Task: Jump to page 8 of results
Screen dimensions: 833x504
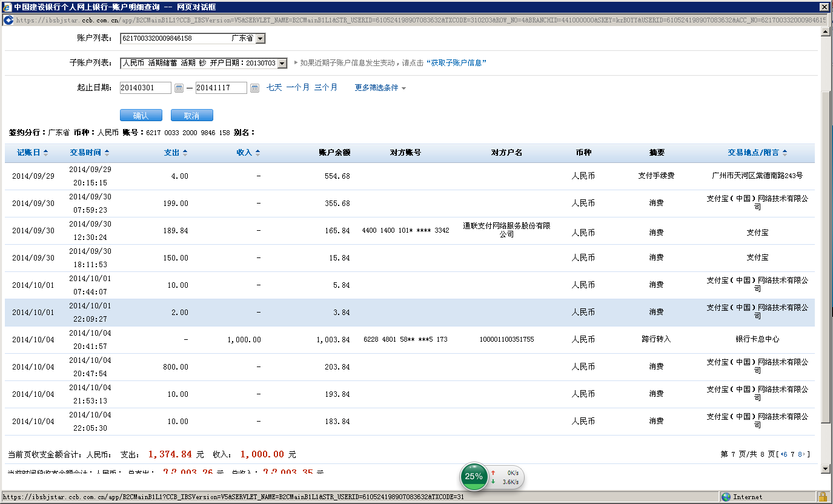Action: pyautogui.click(x=800, y=454)
